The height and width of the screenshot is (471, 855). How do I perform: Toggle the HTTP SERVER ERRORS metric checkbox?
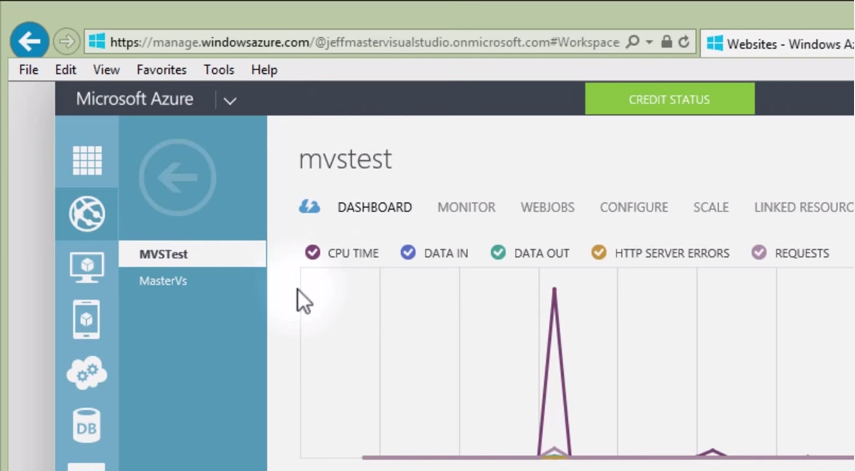pyautogui.click(x=599, y=252)
